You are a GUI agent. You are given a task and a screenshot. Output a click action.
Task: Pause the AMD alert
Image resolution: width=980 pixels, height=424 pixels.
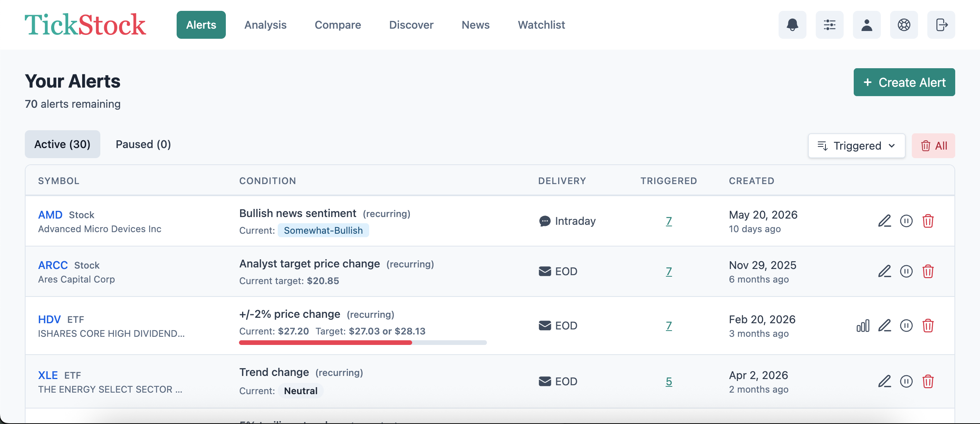[x=906, y=221]
